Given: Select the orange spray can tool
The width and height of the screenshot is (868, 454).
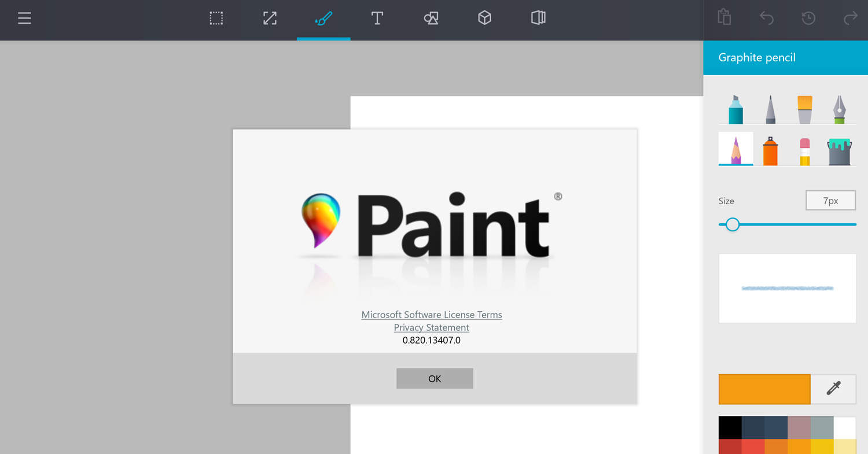Looking at the screenshot, I should [x=770, y=151].
